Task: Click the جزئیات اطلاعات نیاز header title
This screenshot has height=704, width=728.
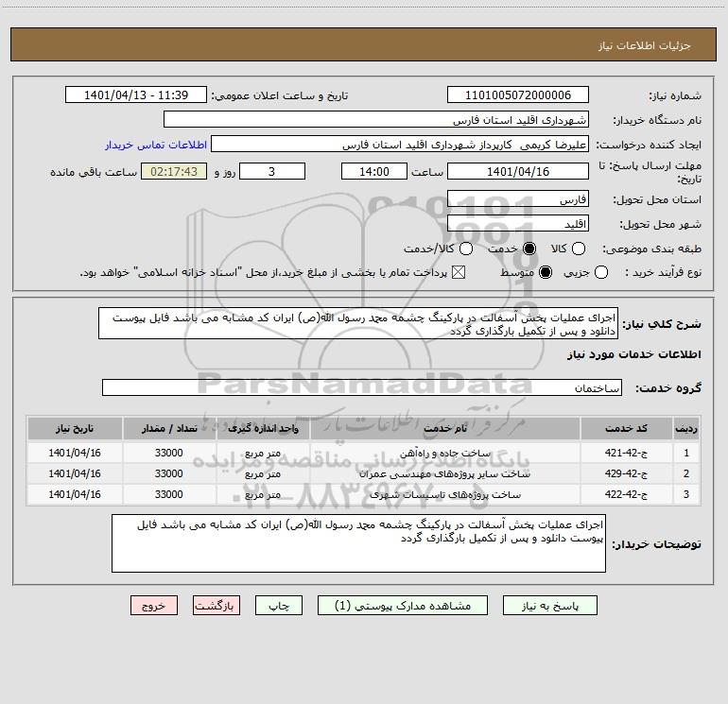Action: coord(645,45)
